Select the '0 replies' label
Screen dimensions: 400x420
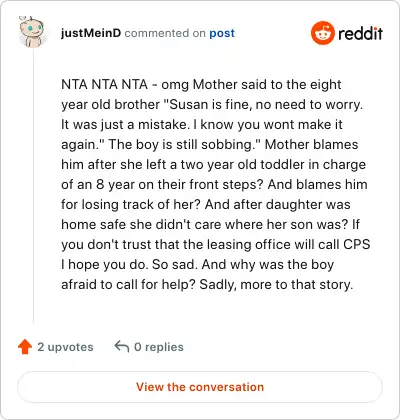click(159, 347)
